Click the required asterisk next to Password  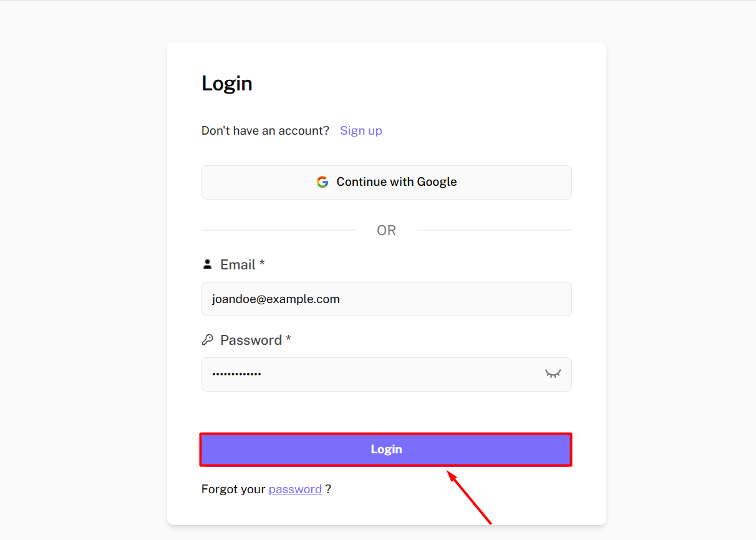(288, 339)
